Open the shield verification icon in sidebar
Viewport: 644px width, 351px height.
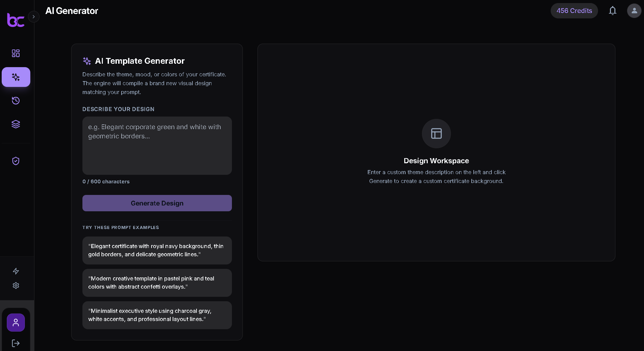[x=16, y=161]
